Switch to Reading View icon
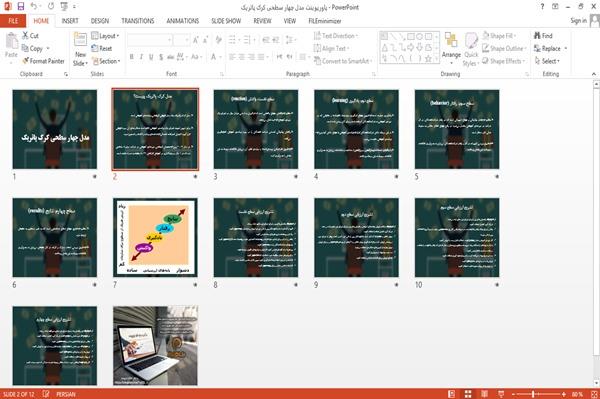This screenshot has height=399, width=600. [484, 394]
